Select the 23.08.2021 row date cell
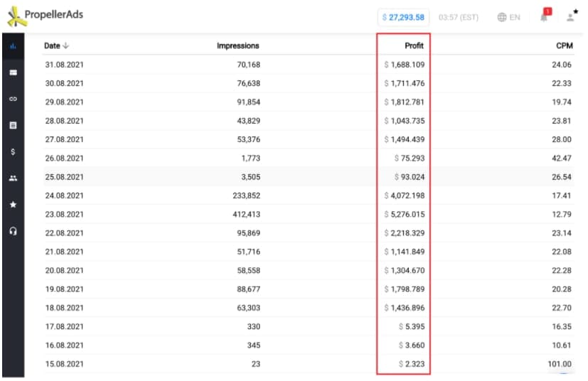Screen dimensions: 588x381 point(63,215)
